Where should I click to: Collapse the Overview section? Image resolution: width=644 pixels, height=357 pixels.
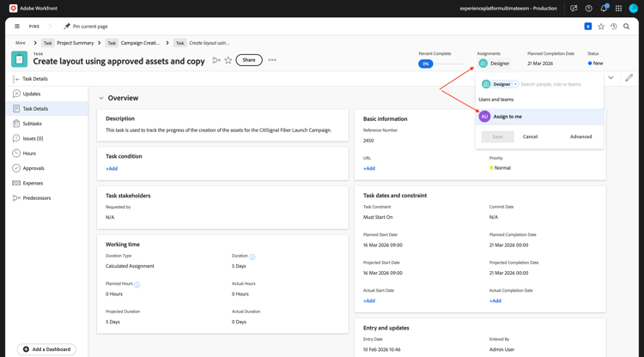[x=101, y=98]
